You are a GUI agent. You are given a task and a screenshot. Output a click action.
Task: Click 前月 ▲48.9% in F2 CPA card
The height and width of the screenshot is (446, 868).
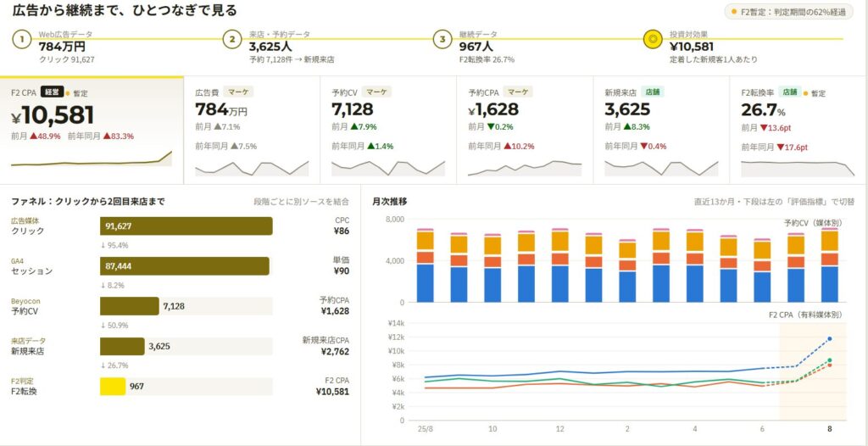(x=36, y=137)
